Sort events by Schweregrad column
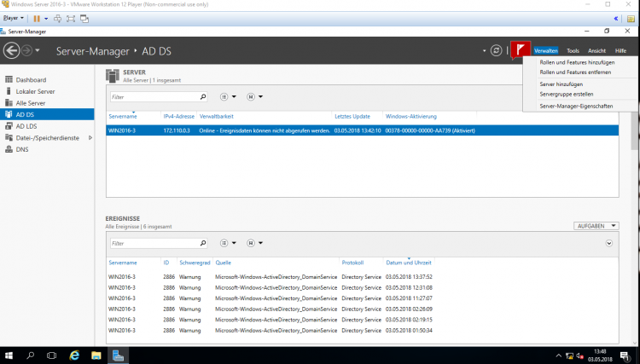 point(194,263)
